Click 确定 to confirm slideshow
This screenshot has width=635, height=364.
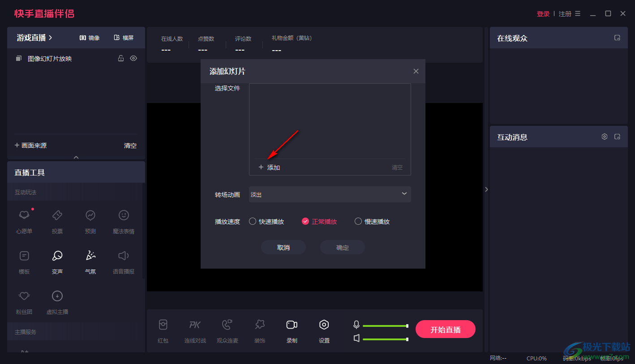point(343,247)
